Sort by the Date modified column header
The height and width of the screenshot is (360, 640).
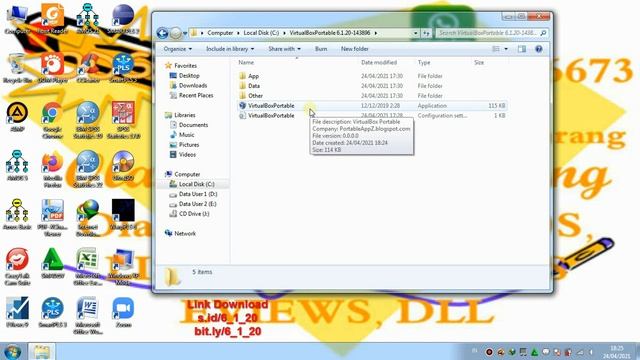coord(379,62)
